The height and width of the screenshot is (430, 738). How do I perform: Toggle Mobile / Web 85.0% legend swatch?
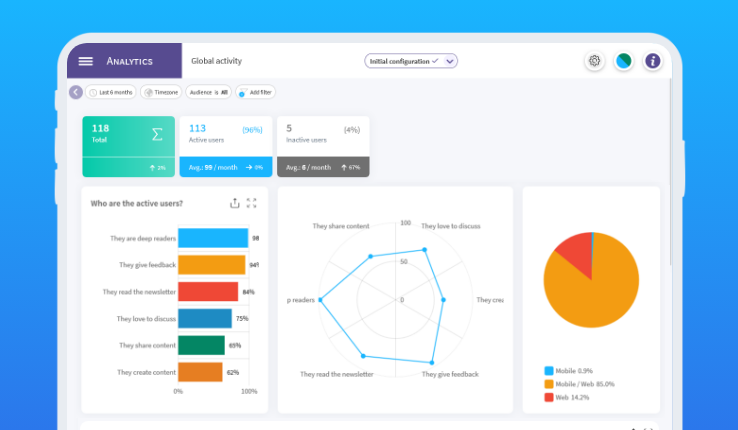pos(549,384)
